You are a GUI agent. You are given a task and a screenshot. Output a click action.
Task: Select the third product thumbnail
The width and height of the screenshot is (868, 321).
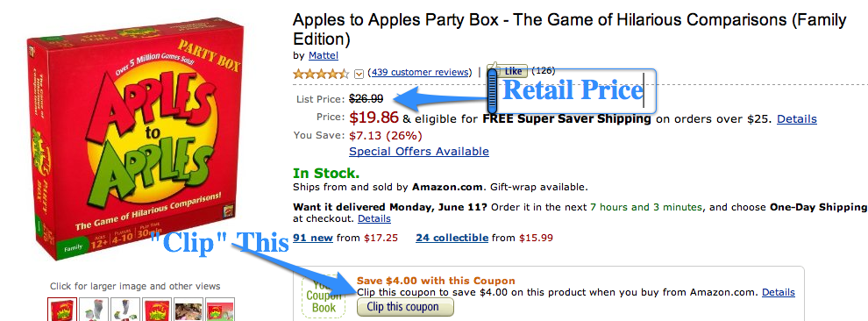[125, 310]
